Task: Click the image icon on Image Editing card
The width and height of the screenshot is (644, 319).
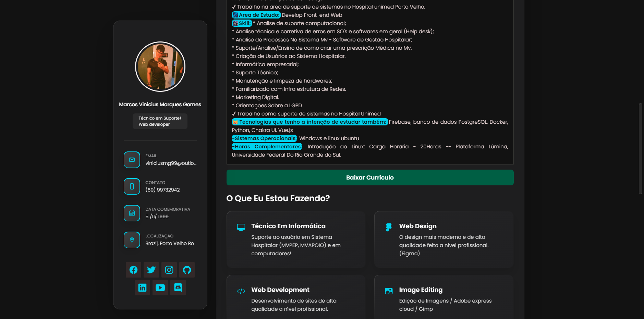Action: coord(389,291)
